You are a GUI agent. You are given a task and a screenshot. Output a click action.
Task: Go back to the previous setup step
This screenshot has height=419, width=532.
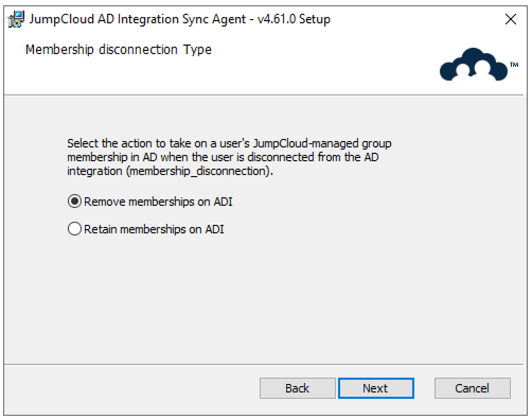point(297,388)
